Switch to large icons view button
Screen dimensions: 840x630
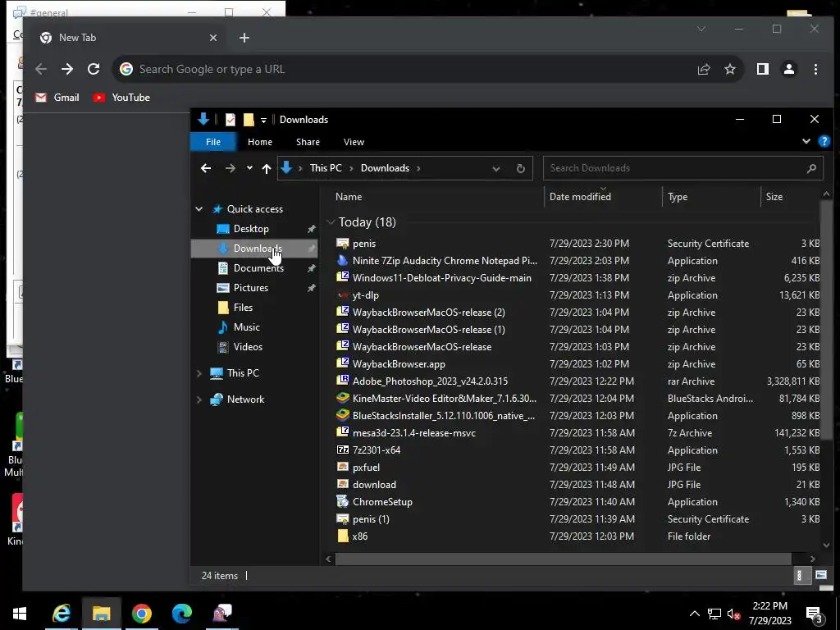(x=820, y=575)
